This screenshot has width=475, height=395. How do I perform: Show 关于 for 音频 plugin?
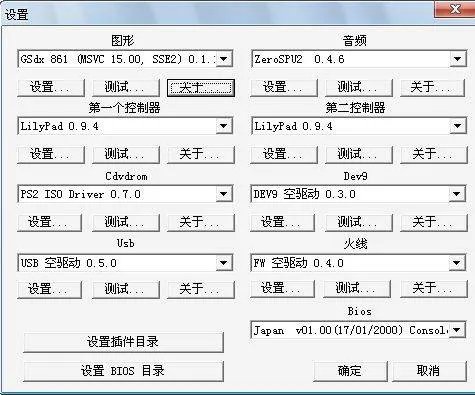pyautogui.click(x=432, y=87)
